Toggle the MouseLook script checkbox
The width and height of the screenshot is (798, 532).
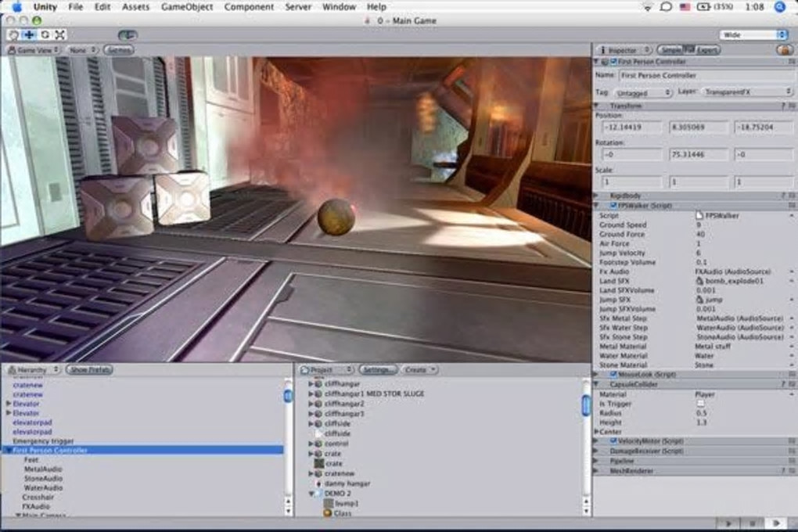(613, 375)
